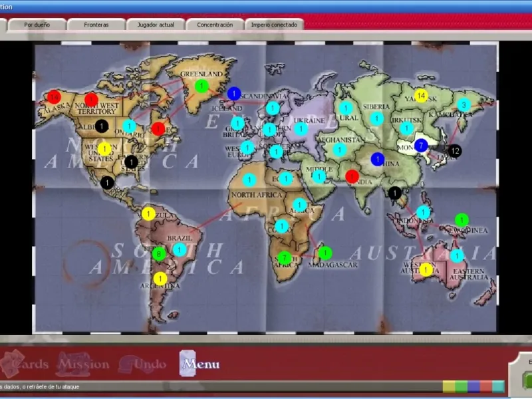Select the yellow army on Western United States

(x=104, y=149)
